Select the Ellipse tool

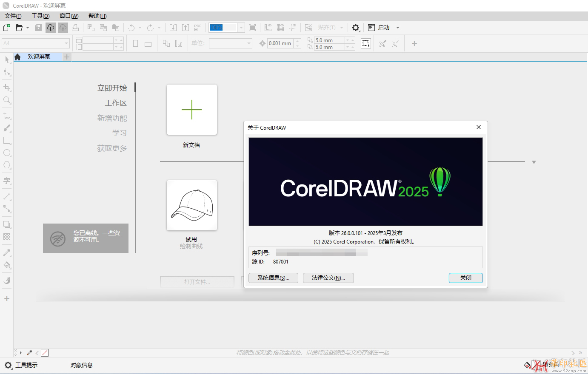7,153
